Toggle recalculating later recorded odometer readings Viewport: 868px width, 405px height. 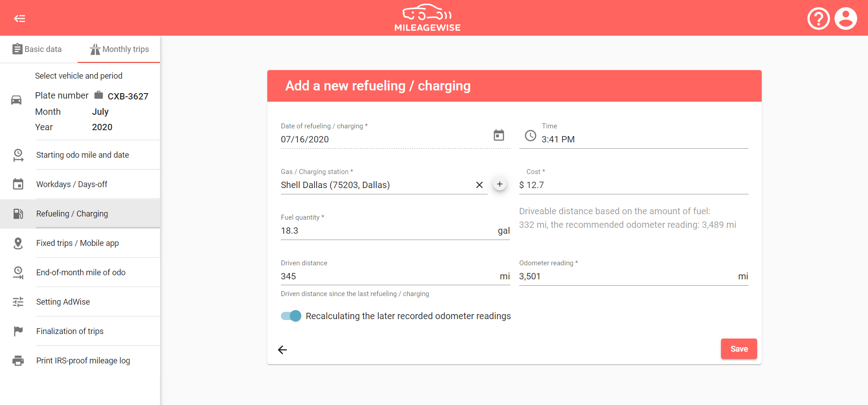click(x=291, y=316)
